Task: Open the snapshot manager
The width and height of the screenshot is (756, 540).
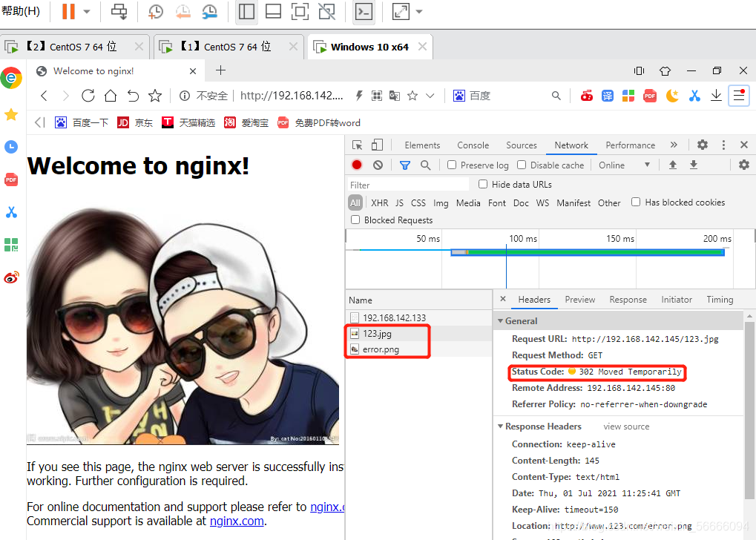Action: [x=210, y=12]
